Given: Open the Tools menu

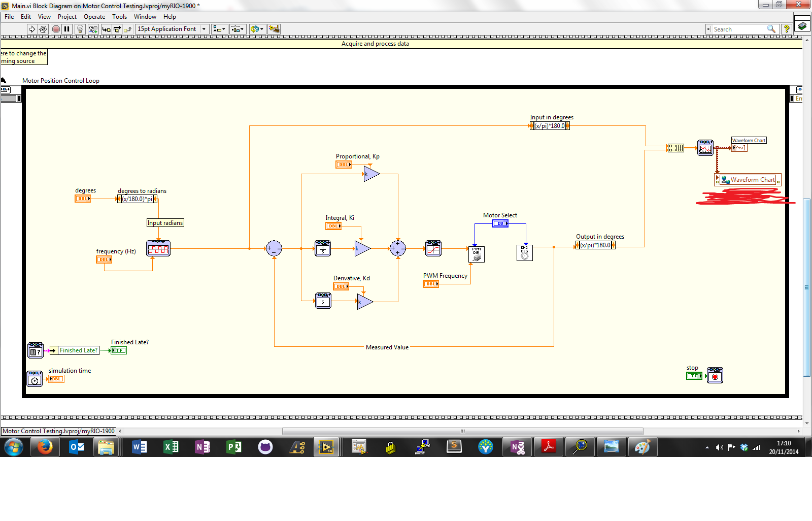Looking at the screenshot, I should coord(119,17).
